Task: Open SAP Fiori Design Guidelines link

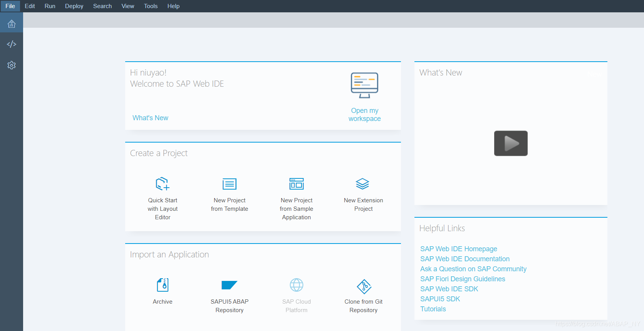Action: click(463, 279)
